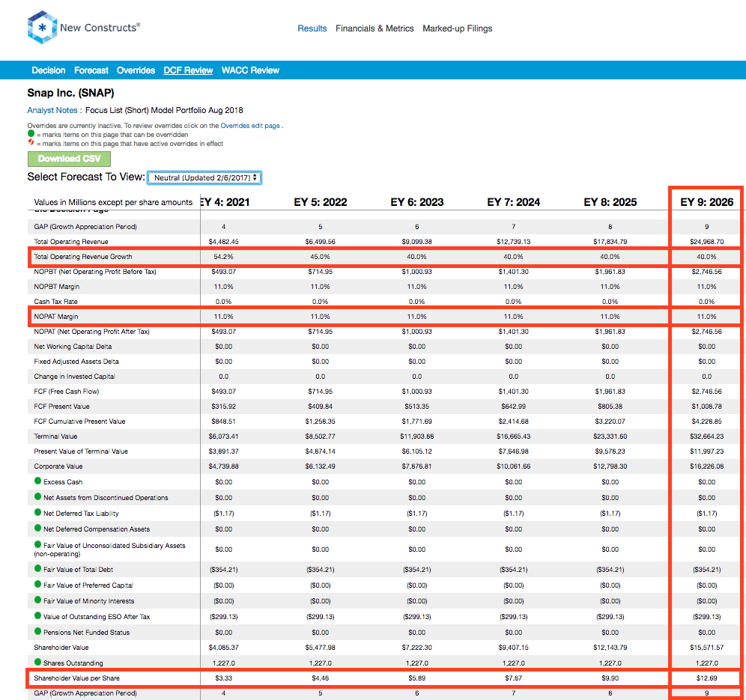Click FCF Cumulative Present Value label
746x700 pixels.
(x=79, y=421)
